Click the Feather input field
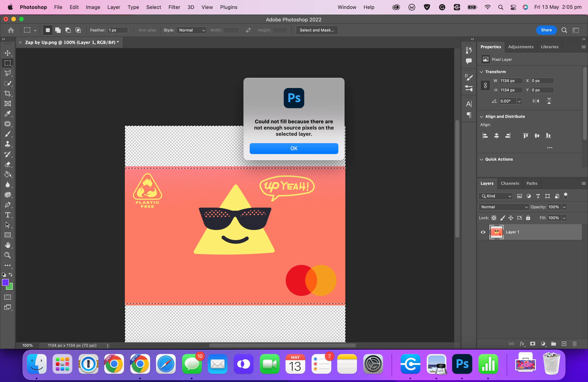The height and width of the screenshot is (382, 588). click(x=118, y=30)
